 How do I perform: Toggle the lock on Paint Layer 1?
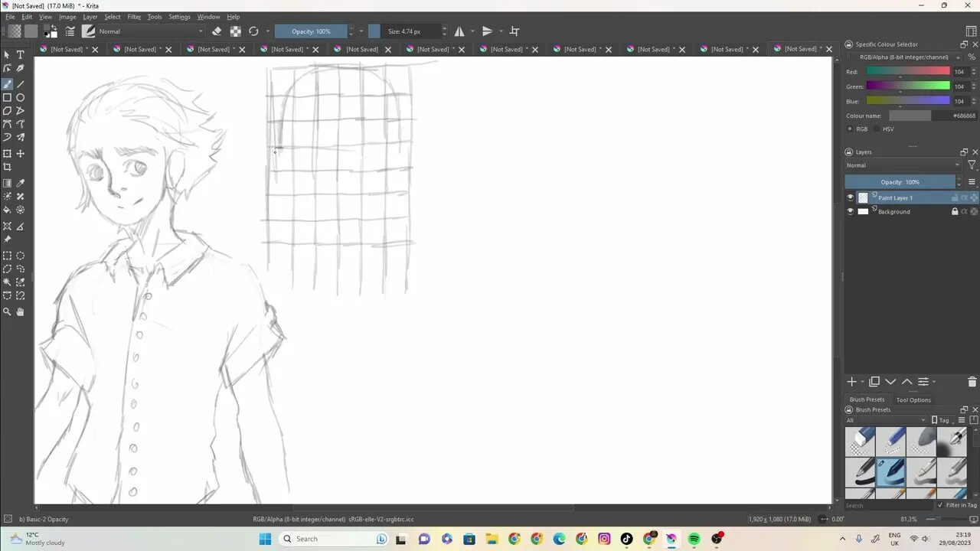pos(955,197)
